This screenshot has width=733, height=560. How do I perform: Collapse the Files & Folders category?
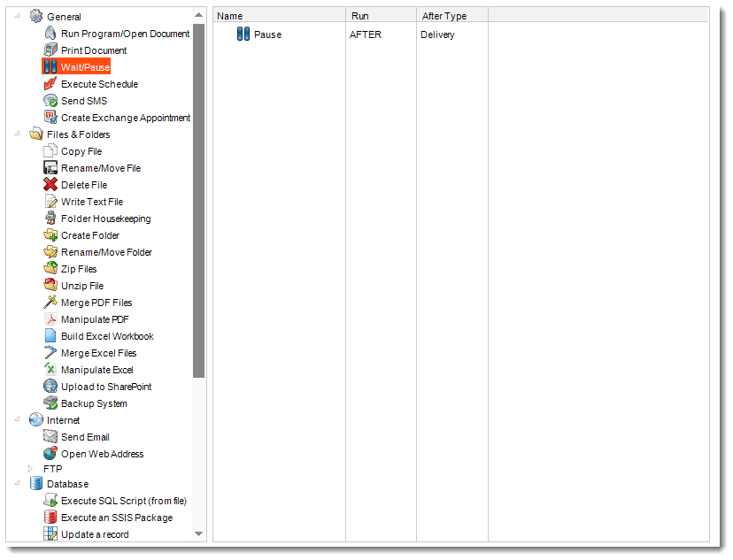pos(18,134)
